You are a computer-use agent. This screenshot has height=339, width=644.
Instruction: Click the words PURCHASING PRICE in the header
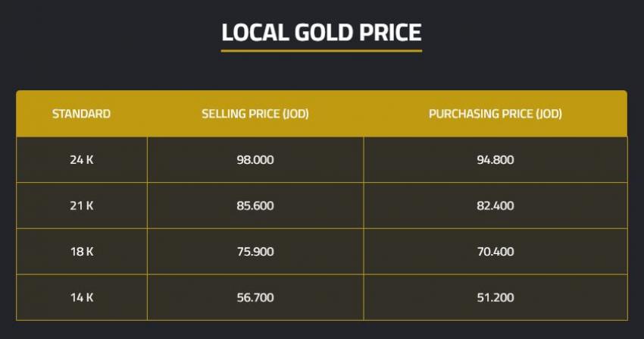pos(480,115)
